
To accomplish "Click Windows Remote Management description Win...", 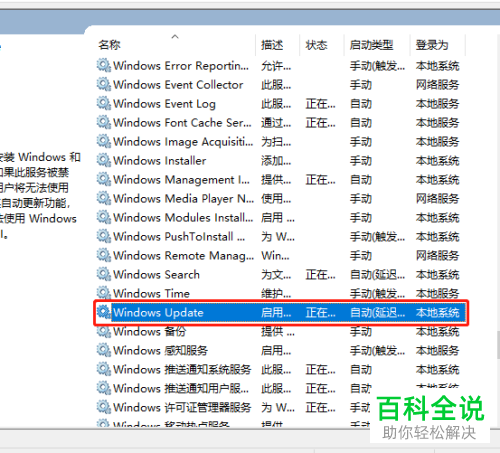I will tap(275, 256).
